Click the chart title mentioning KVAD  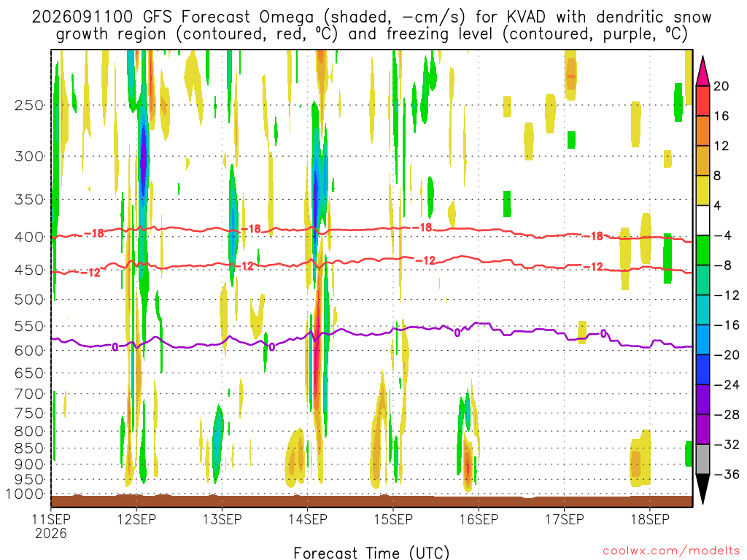(x=371, y=26)
